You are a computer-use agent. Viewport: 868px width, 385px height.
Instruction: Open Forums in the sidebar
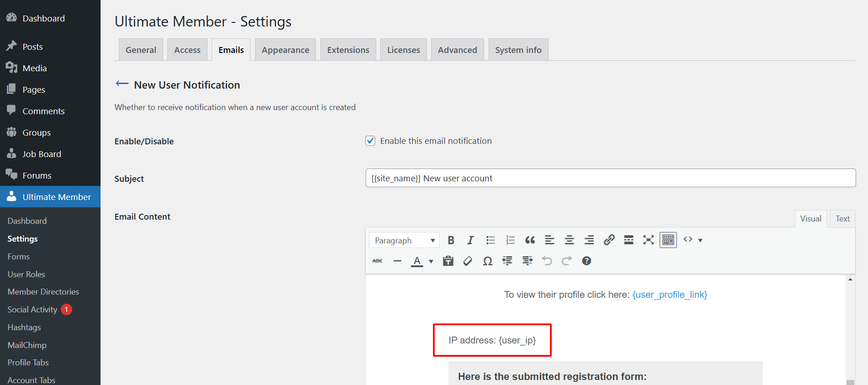[x=50, y=175]
